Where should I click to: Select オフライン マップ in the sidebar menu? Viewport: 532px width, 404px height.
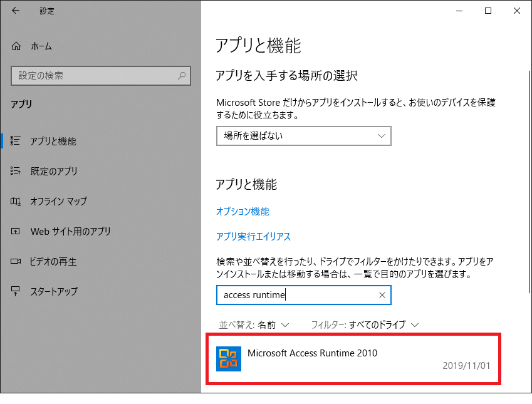[58, 201]
